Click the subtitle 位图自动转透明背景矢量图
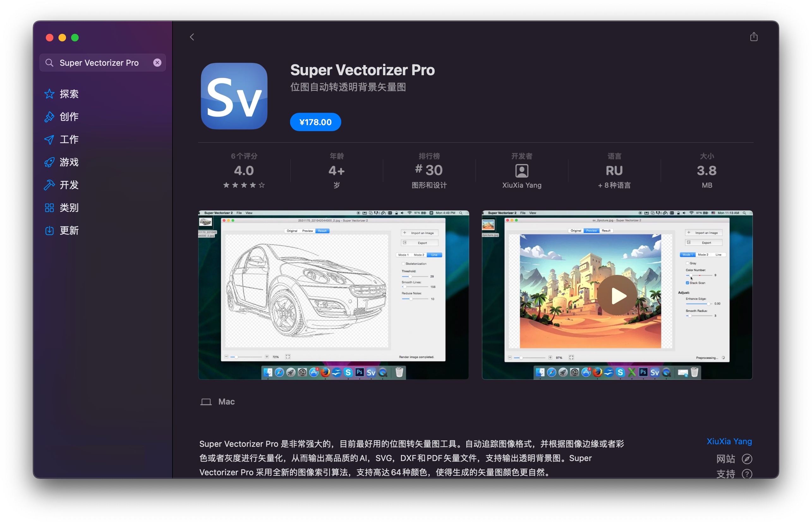The width and height of the screenshot is (812, 522). [x=348, y=87]
